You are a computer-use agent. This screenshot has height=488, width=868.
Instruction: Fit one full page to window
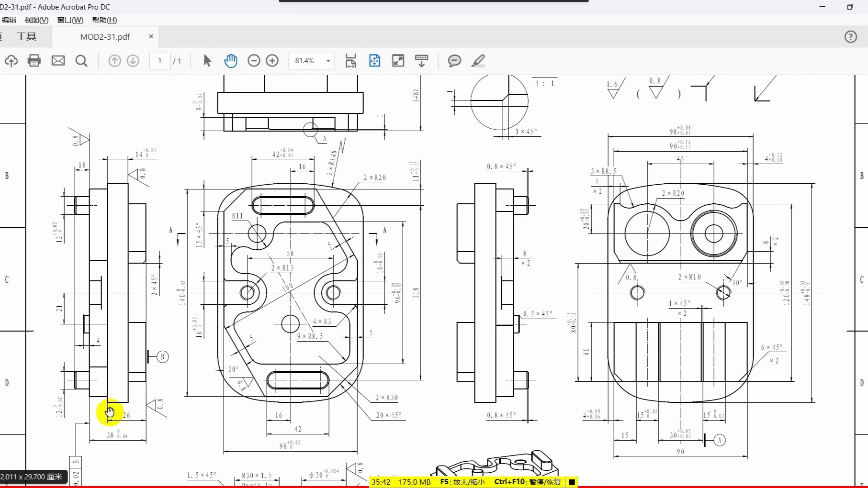(x=374, y=61)
